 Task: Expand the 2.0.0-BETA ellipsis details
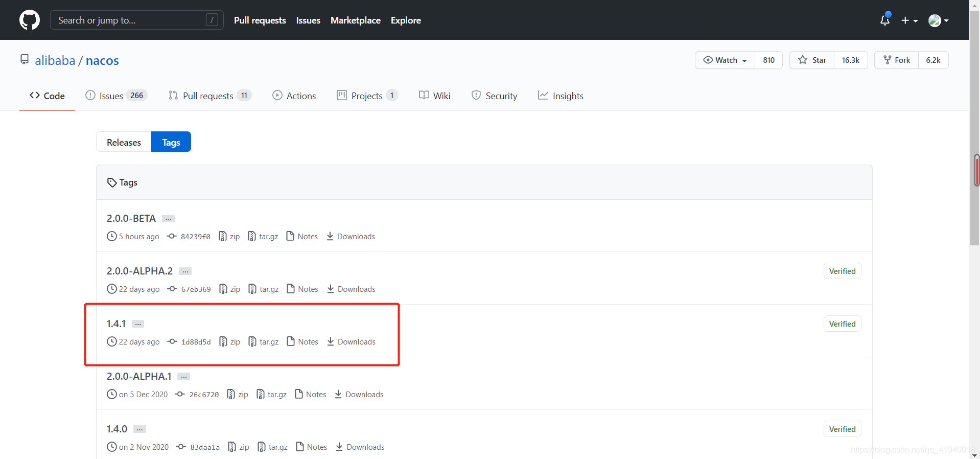[x=168, y=218]
